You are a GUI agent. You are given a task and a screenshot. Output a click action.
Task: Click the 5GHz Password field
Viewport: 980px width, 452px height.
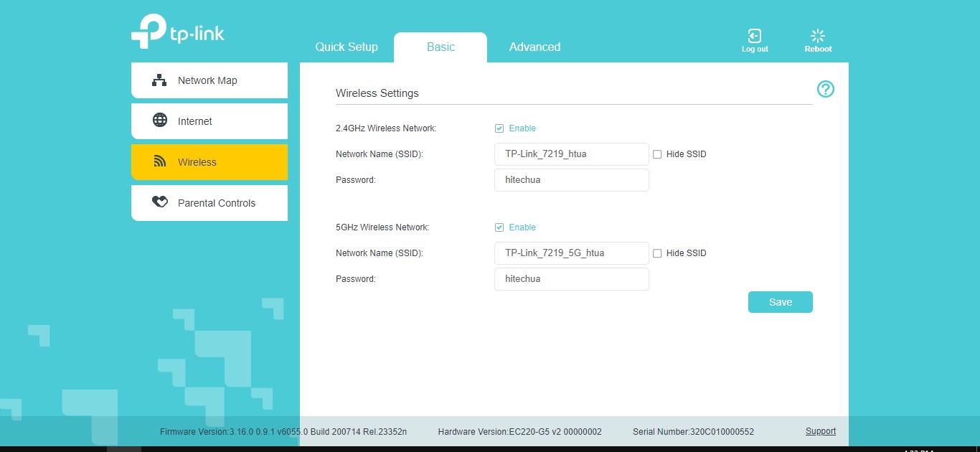tap(571, 279)
